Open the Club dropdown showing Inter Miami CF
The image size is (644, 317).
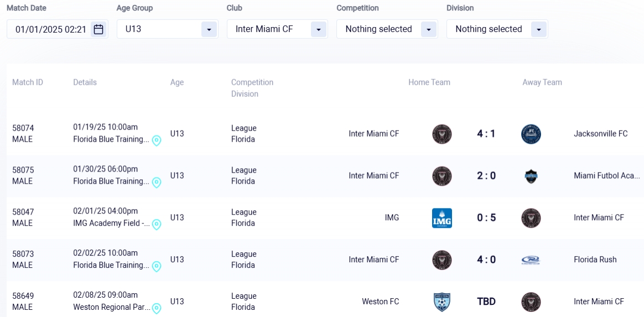click(x=319, y=29)
